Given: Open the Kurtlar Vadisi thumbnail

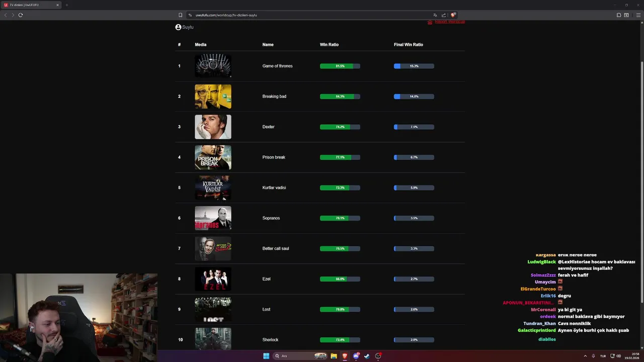Looking at the screenshot, I should click(x=213, y=188).
